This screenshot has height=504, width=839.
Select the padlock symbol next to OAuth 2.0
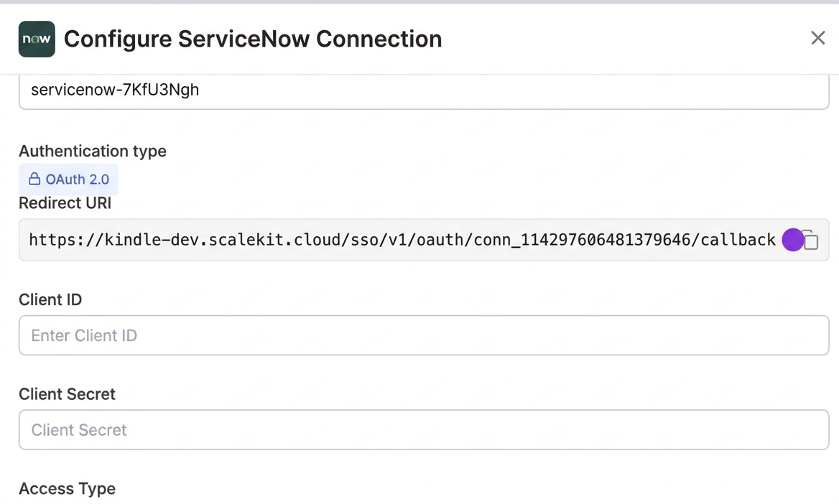(34, 179)
